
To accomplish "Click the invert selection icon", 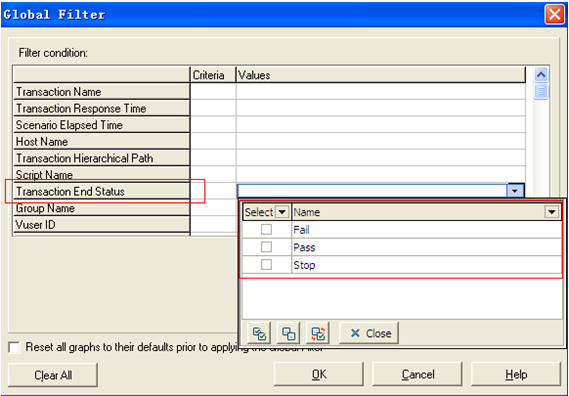I will pos(318,333).
